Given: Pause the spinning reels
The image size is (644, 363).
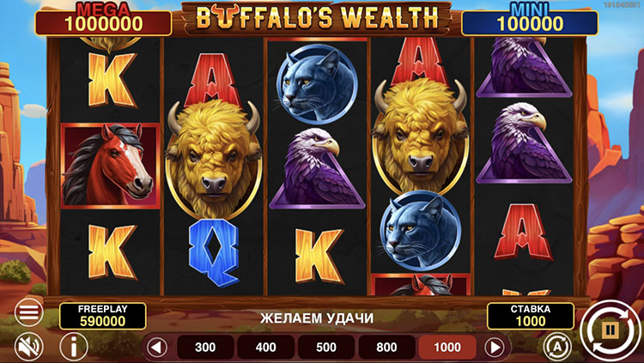Looking at the screenshot, I should [611, 330].
